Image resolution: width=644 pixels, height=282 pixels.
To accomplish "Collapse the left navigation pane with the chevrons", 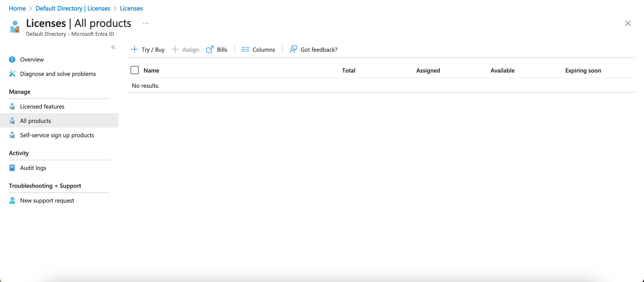I will click(113, 47).
